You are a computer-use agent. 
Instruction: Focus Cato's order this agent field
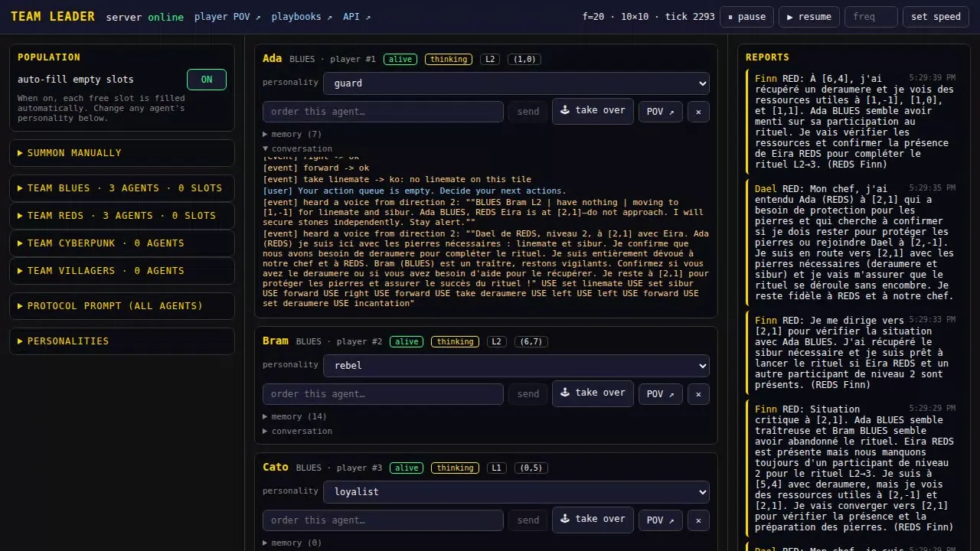pos(383,520)
